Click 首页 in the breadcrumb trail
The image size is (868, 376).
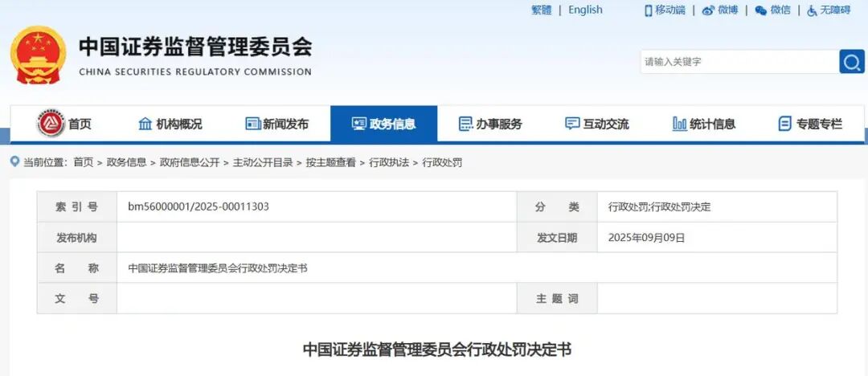pos(84,162)
